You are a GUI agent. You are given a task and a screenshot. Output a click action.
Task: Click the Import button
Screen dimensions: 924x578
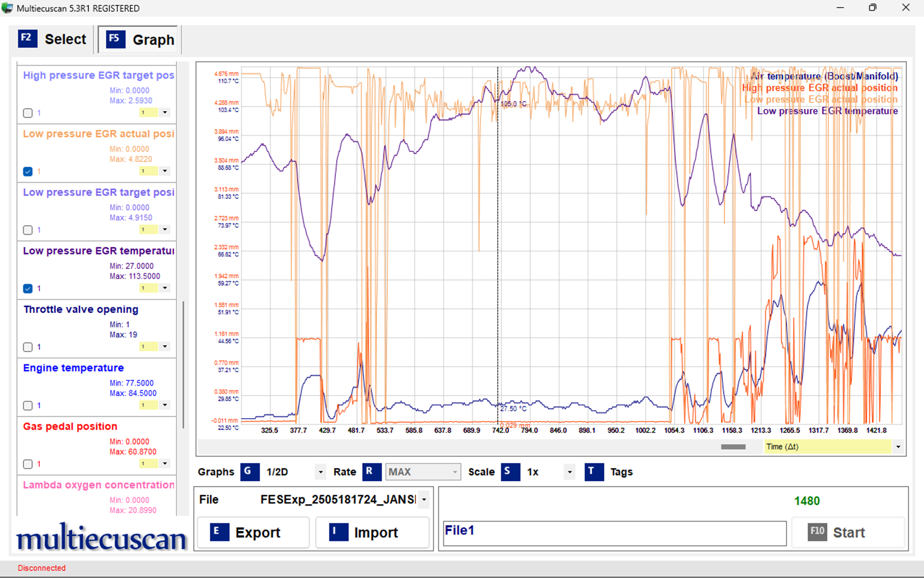point(372,532)
